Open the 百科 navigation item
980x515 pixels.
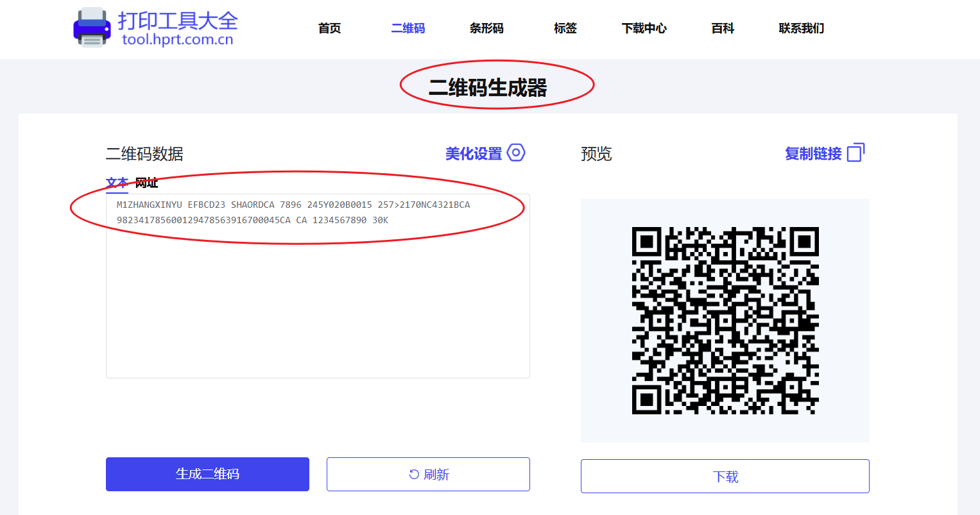(x=723, y=28)
